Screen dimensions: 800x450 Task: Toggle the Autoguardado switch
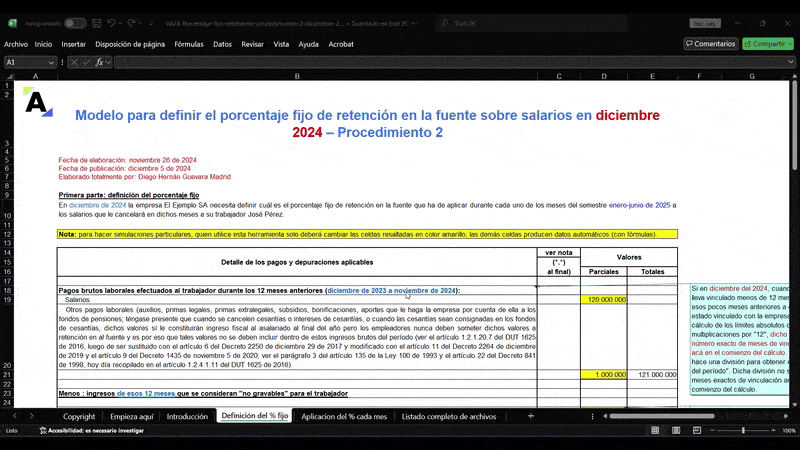click(75, 22)
